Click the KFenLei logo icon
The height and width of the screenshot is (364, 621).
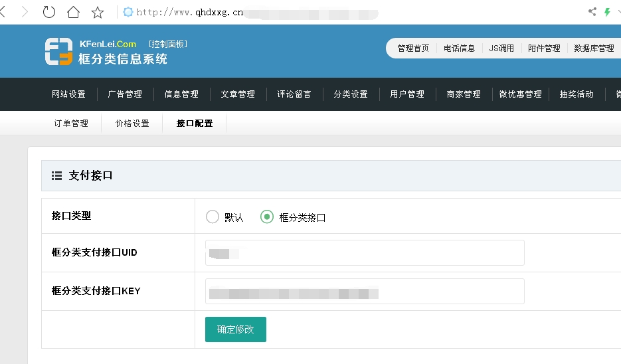[x=58, y=52]
